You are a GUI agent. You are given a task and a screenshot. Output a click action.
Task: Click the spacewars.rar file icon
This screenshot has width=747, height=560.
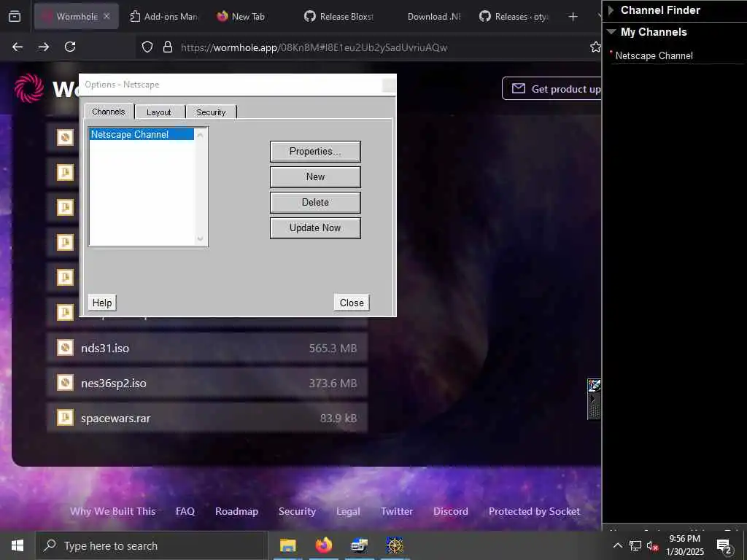[65, 418]
